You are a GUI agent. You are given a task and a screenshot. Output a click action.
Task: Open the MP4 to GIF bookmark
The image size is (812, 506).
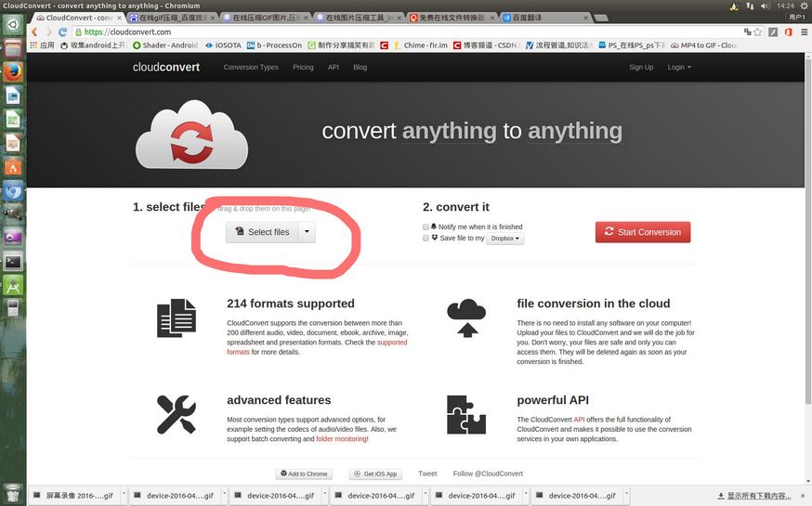point(704,45)
